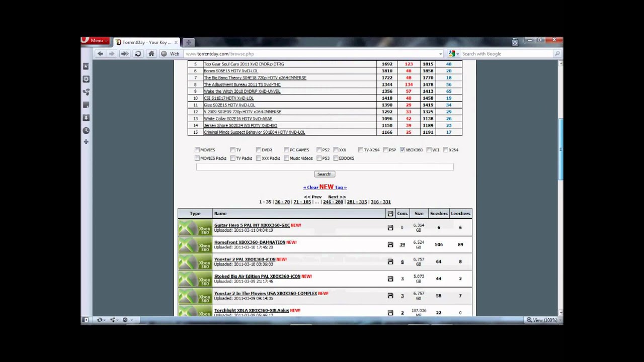Click the Opera Link sync status icon

(100, 320)
